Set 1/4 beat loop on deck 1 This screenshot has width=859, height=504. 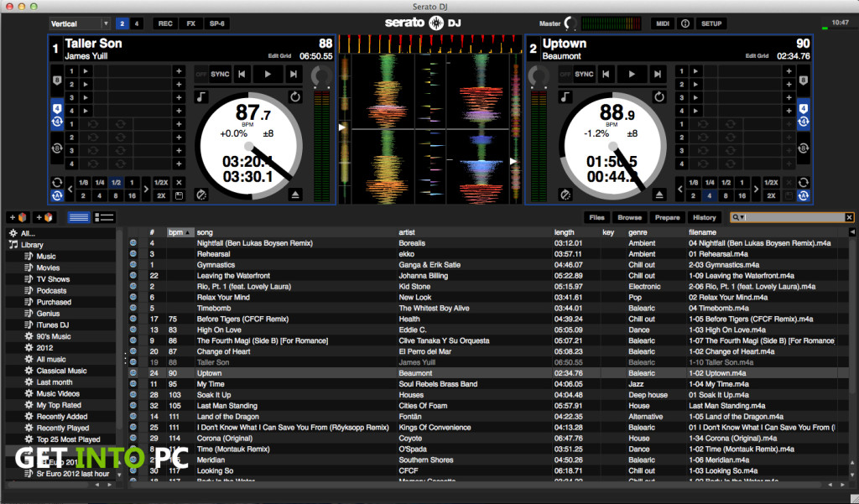[x=99, y=183]
